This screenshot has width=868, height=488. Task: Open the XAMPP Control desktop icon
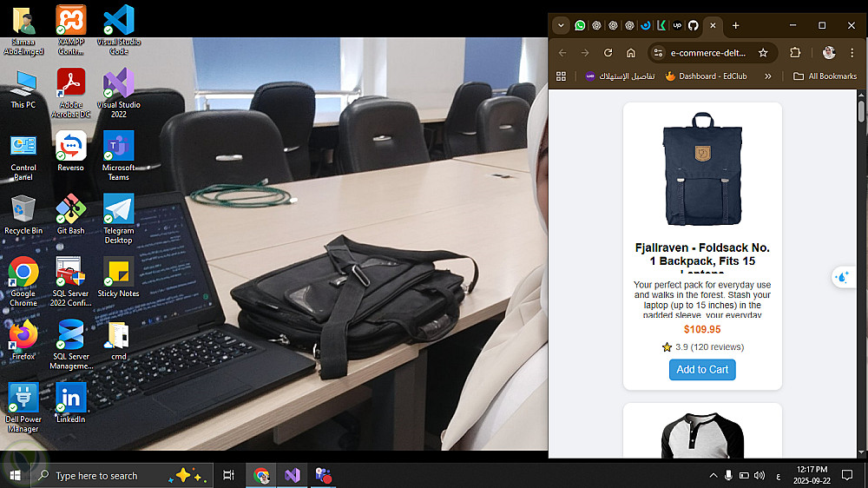tap(71, 30)
